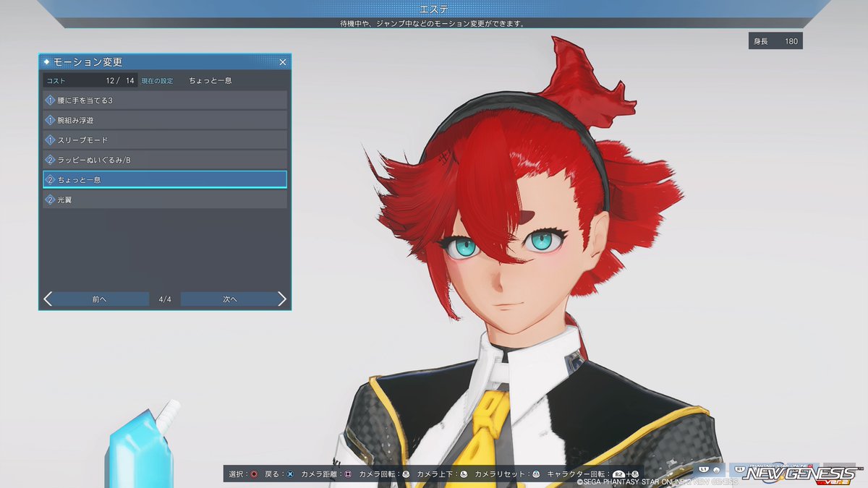Click the R2 icon for キャラクター回転
The image size is (868, 488).
619,474
